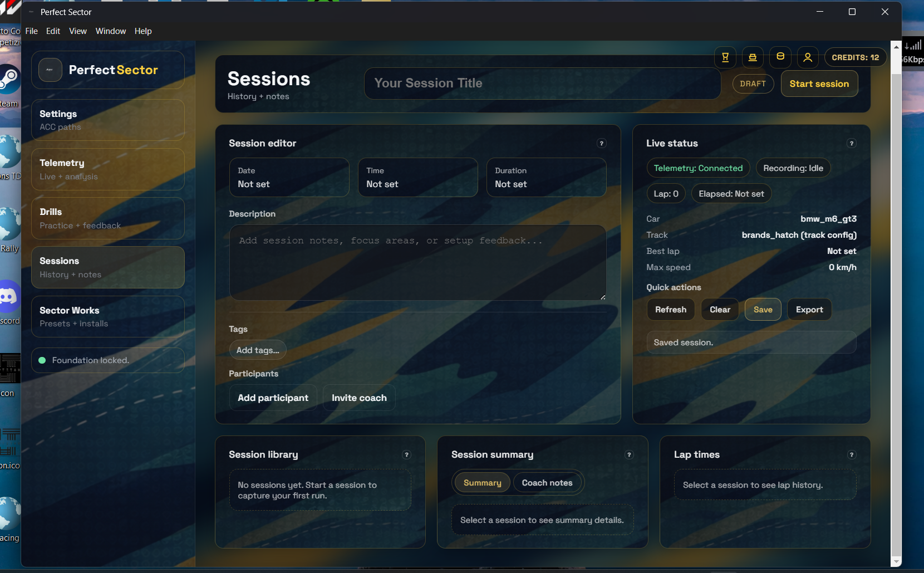Click the Date field in Session editor
The image size is (924, 573).
click(x=289, y=178)
